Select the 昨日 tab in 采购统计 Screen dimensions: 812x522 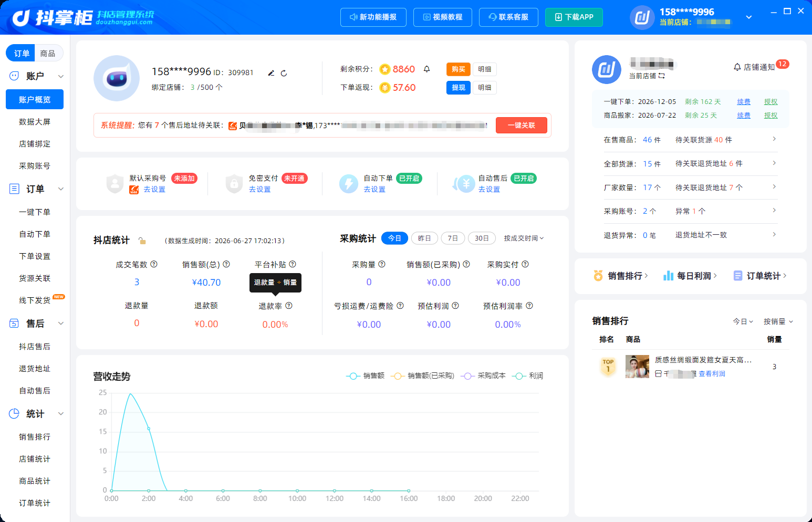pos(424,238)
